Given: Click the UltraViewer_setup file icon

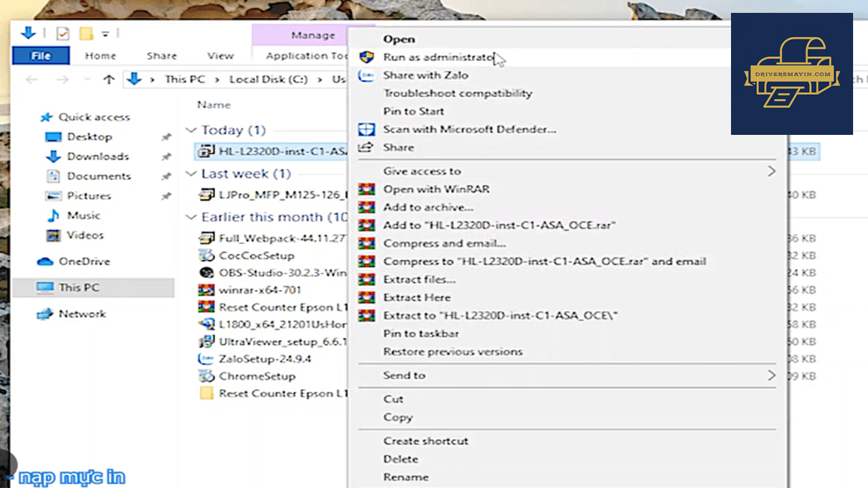Looking at the screenshot, I should 207,342.
